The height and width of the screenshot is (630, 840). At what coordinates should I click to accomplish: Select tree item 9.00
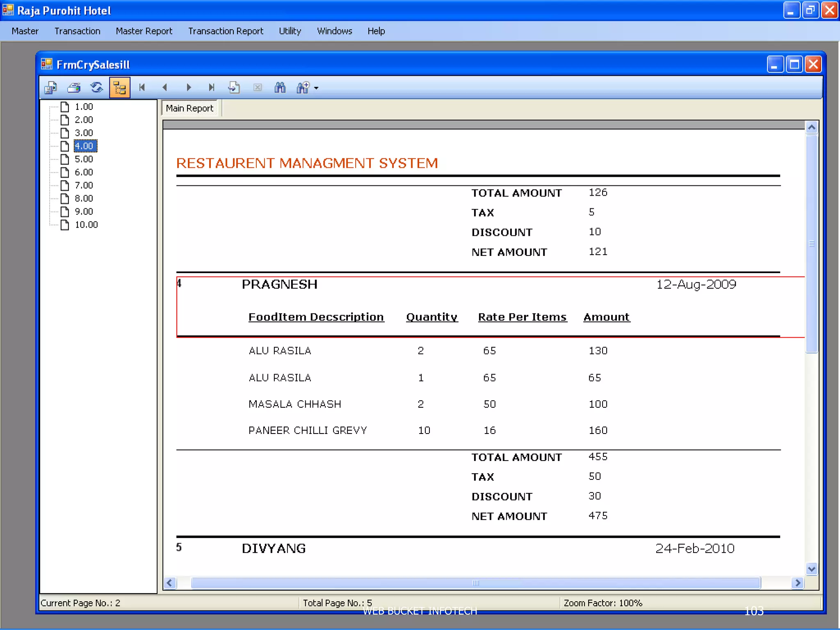tap(84, 212)
